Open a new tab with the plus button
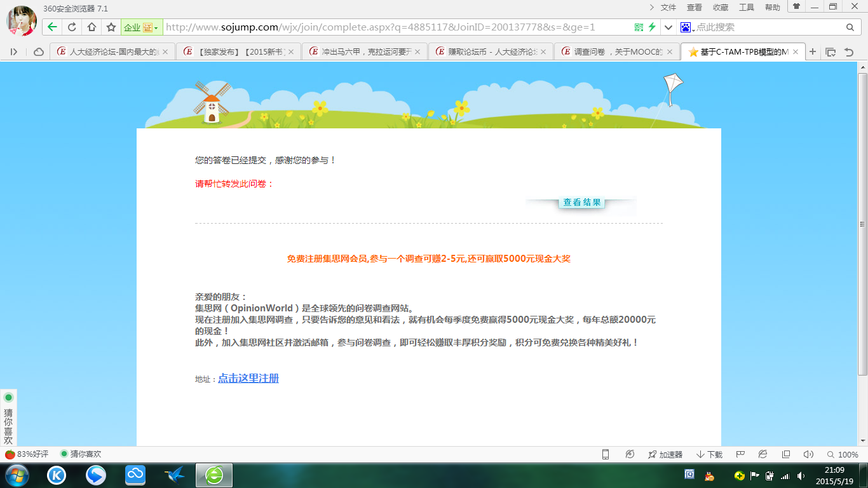Screen dimensions: 868x488 pos(813,52)
